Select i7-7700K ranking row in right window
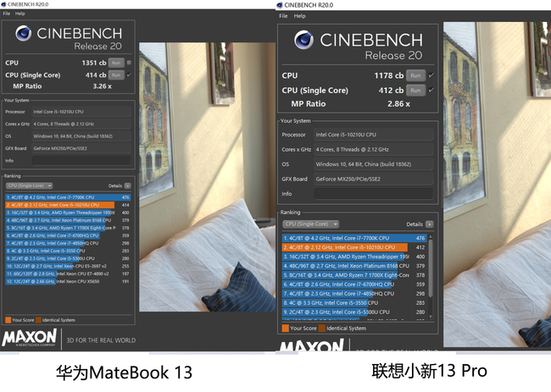This screenshot has height=392, width=551. [x=354, y=238]
